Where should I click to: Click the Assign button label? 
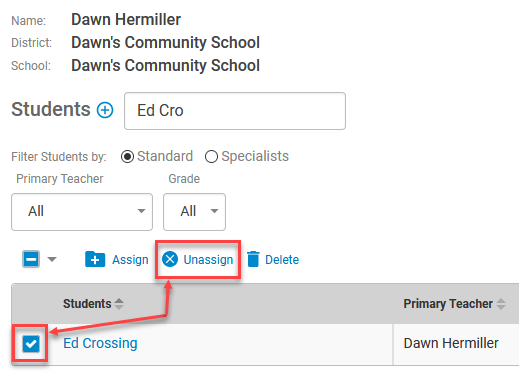(x=130, y=260)
